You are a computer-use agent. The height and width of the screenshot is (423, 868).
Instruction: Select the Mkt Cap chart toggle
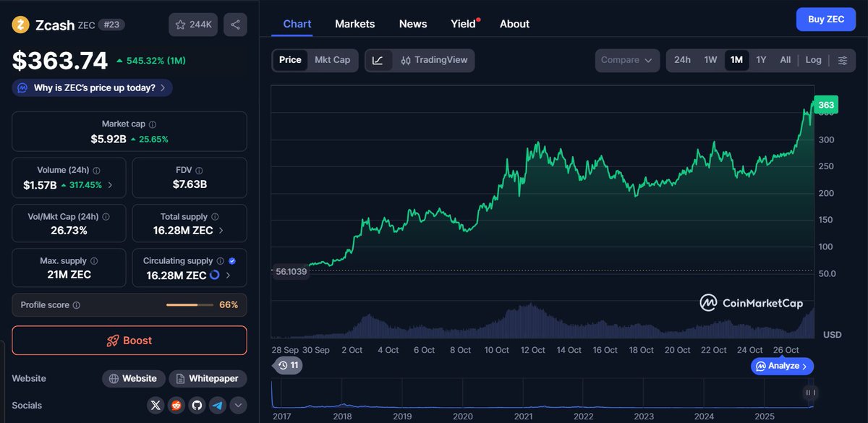[x=332, y=60]
